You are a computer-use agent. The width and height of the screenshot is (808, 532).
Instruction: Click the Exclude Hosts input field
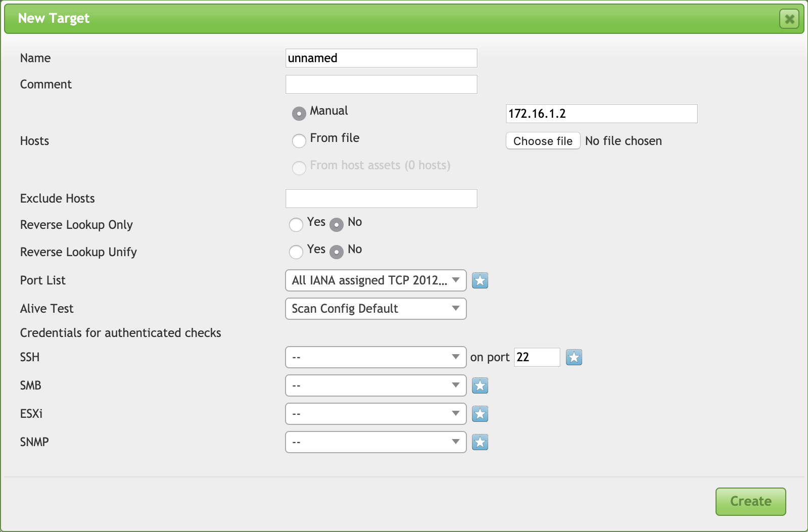click(381, 199)
